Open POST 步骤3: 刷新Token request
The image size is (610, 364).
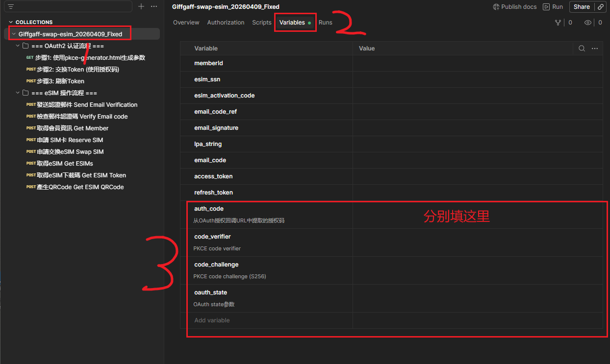tap(55, 81)
